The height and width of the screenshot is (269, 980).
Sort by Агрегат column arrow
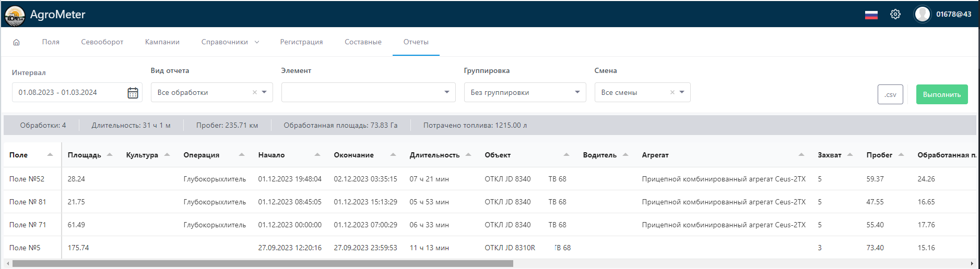point(801,155)
